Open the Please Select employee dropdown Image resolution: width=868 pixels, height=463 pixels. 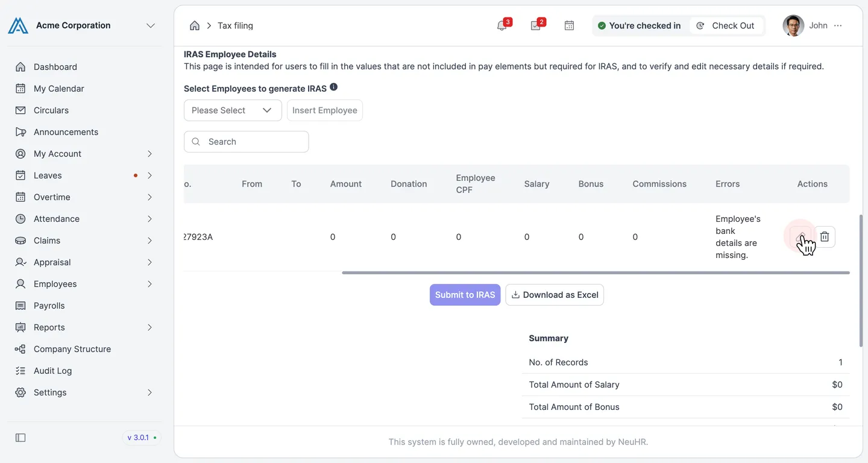(233, 110)
